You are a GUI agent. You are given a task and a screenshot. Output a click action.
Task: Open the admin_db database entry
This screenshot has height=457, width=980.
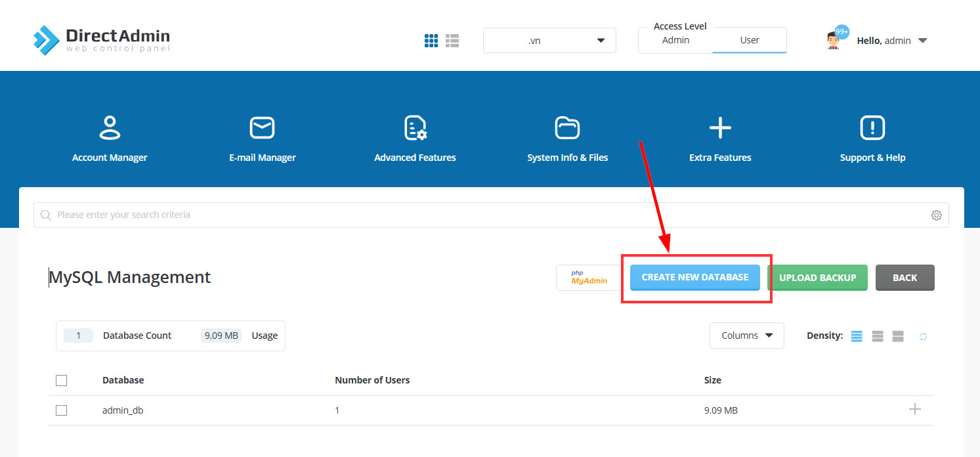pyautogui.click(x=123, y=410)
